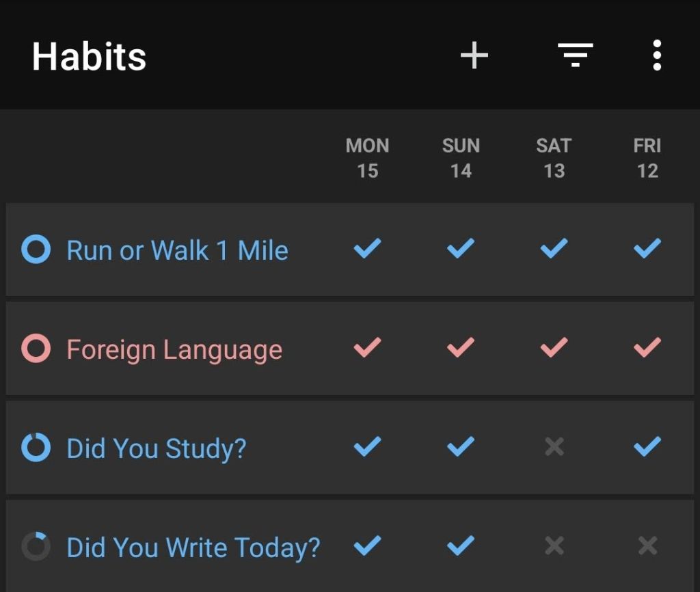Click the Foreign Language progress ring

36,349
